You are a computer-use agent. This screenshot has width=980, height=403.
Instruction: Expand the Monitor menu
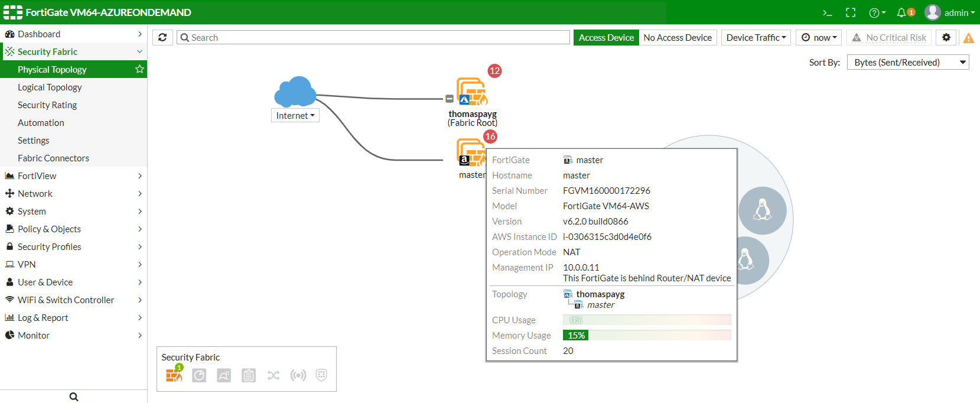[x=73, y=335]
